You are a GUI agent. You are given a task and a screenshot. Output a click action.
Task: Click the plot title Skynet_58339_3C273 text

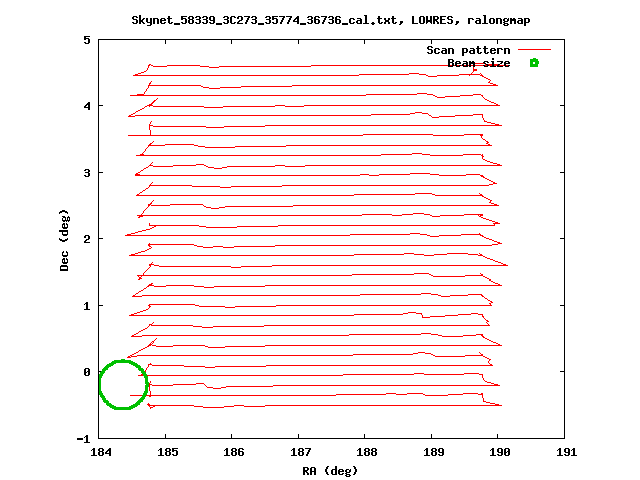(331, 20)
